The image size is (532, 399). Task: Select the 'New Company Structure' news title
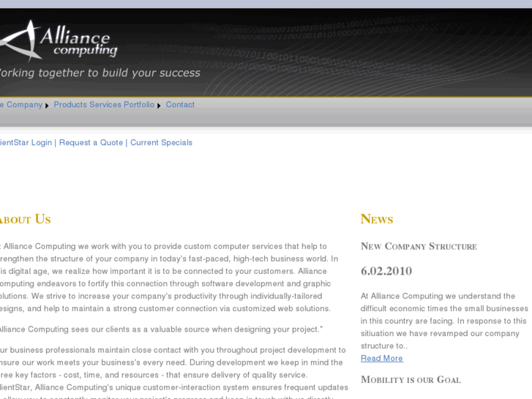click(x=419, y=246)
